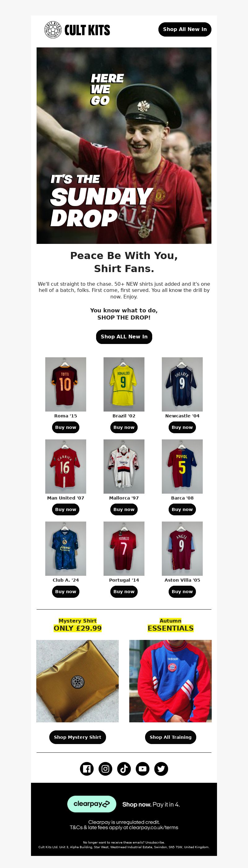Image resolution: width=248 pixels, height=868 pixels.
Task: Click the Clearpay logo badge
Action: 92,804
